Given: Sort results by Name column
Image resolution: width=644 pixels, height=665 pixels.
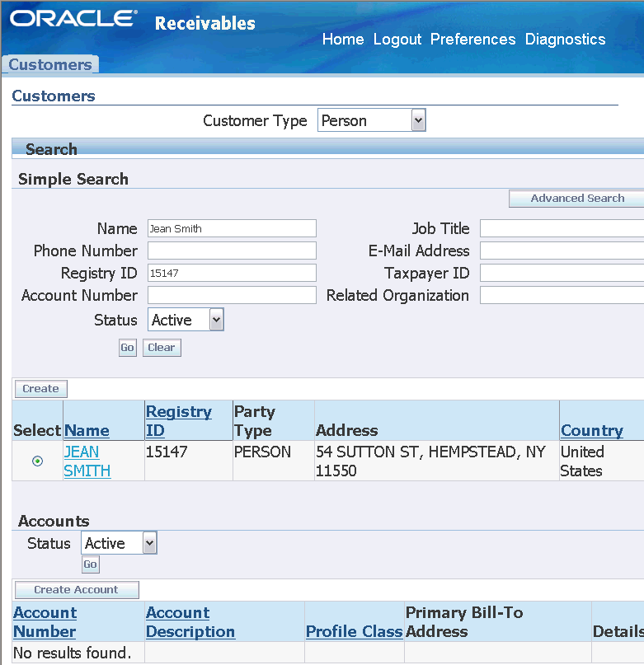Looking at the screenshot, I should pyautogui.click(x=87, y=430).
